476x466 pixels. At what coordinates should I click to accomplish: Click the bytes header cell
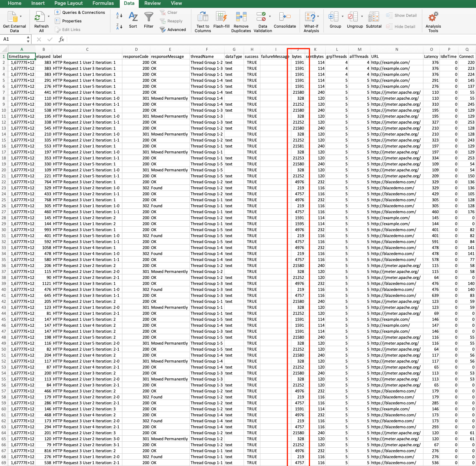(x=298, y=56)
